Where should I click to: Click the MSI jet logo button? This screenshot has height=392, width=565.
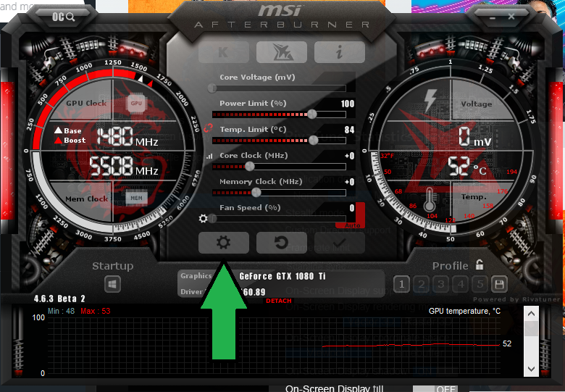click(282, 52)
